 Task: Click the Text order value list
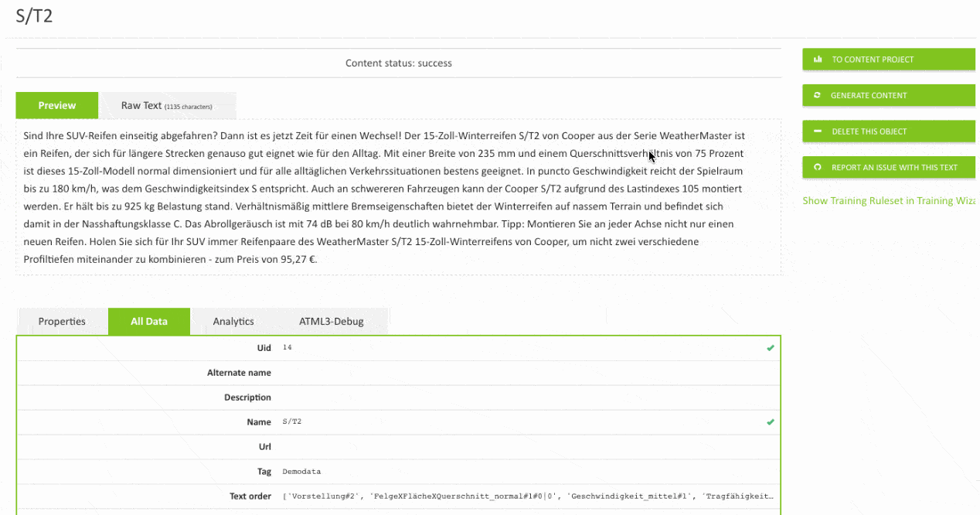click(x=528, y=496)
